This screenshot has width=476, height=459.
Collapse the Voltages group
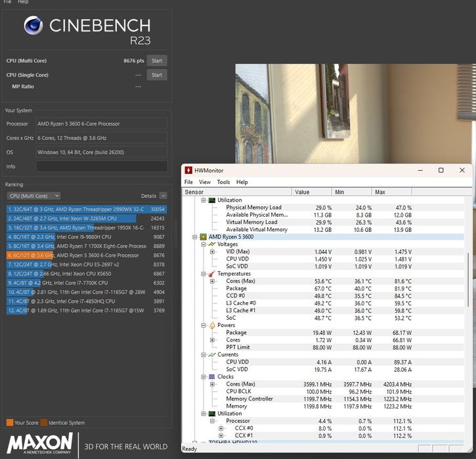click(204, 244)
